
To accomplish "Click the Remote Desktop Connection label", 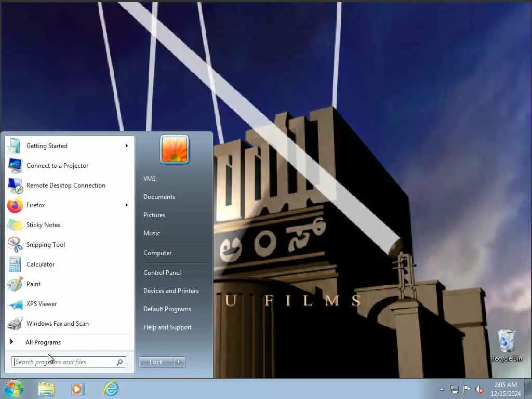I will point(66,185).
